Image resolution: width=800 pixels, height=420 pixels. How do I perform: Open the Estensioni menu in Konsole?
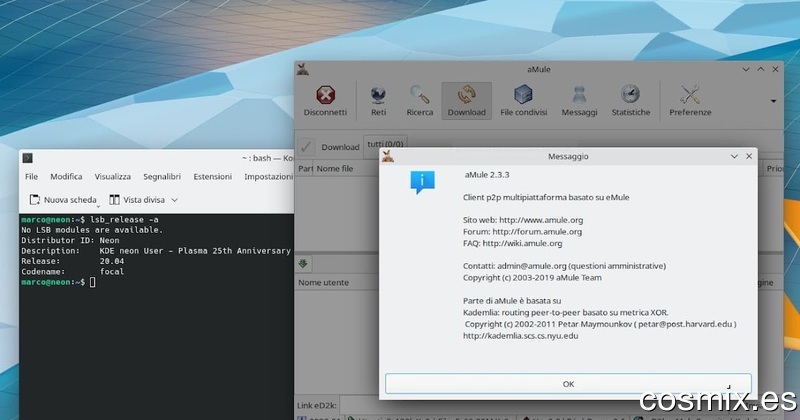click(x=212, y=177)
